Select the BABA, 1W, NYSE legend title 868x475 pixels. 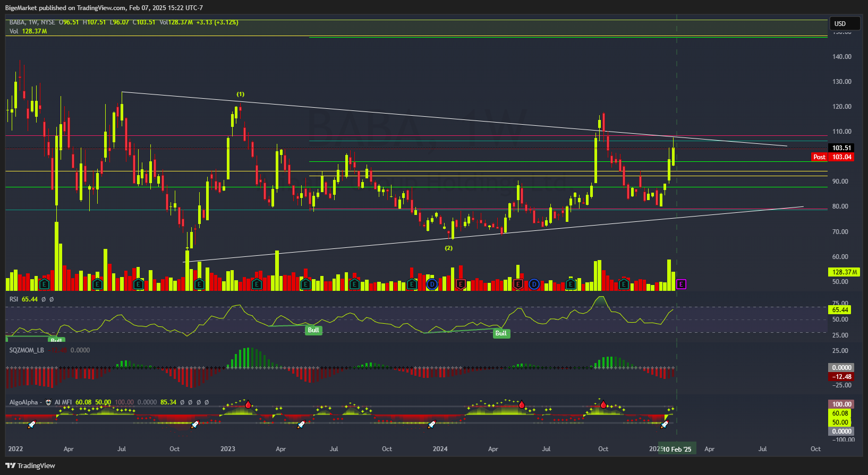pyautogui.click(x=32, y=22)
